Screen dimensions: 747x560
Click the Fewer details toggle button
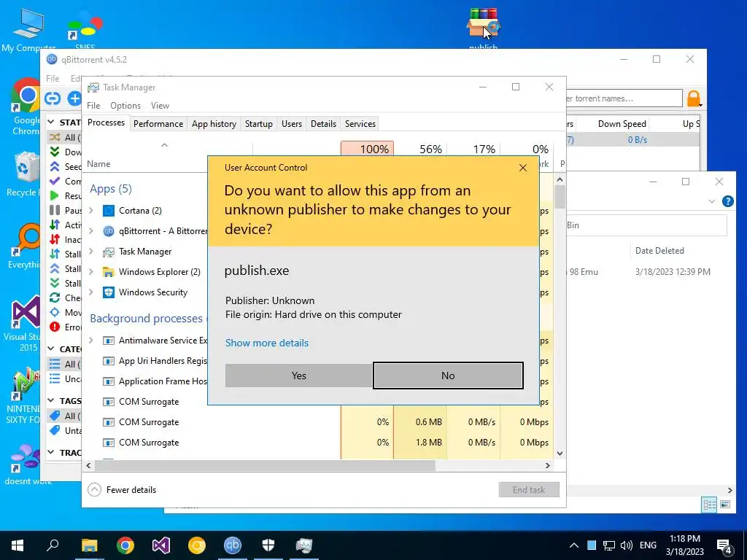pos(123,489)
